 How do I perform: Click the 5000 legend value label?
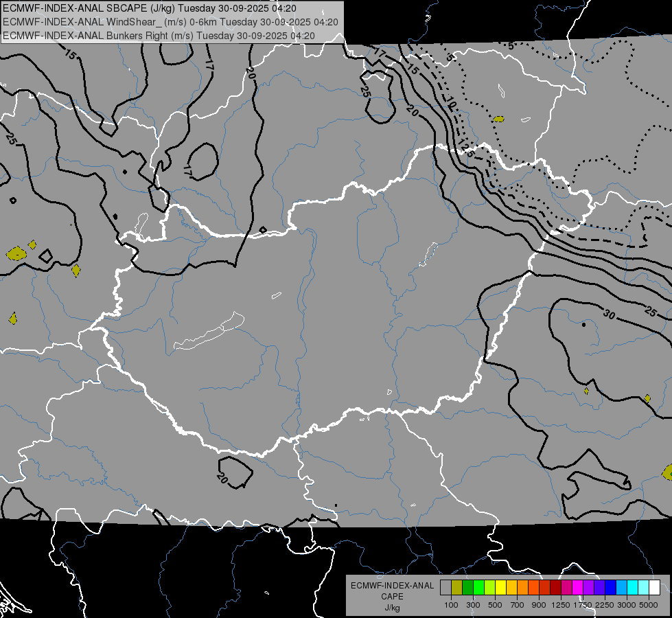pyautogui.click(x=648, y=605)
